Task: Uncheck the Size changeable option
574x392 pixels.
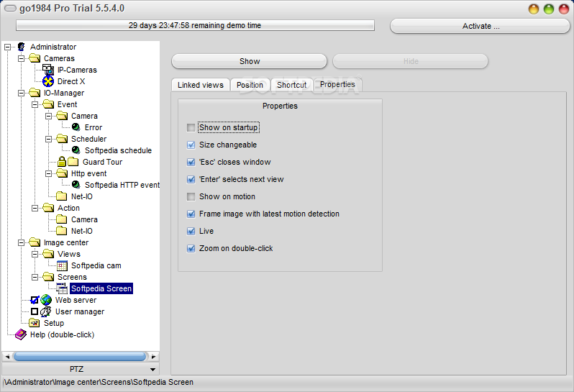Action: pos(191,145)
